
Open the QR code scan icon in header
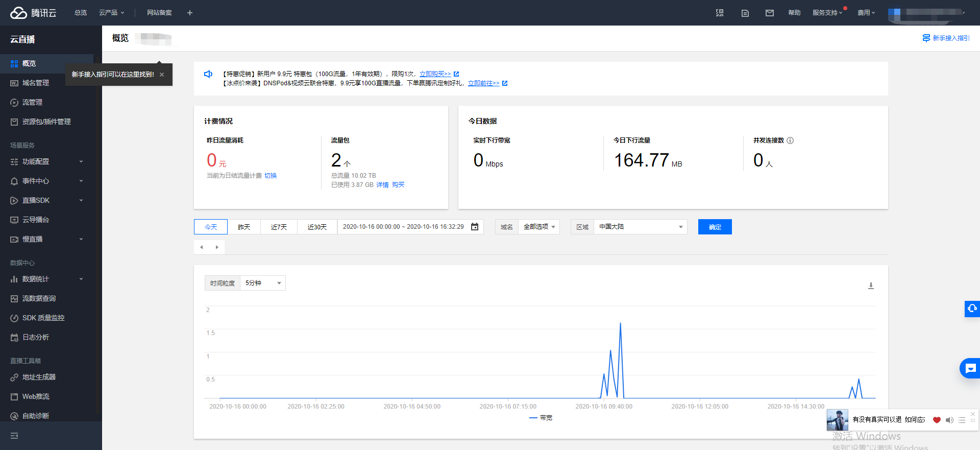[x=720, y=13]
